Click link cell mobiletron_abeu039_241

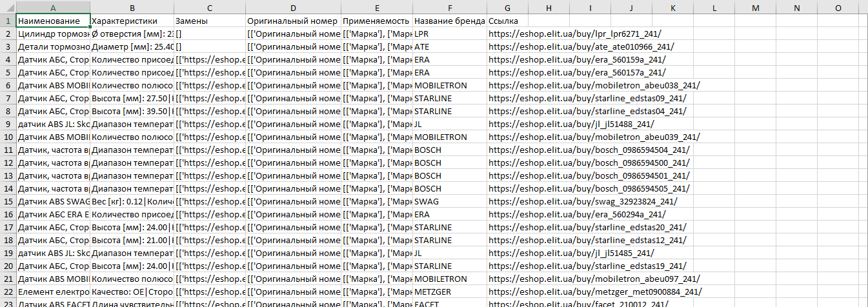click(594, 137)
